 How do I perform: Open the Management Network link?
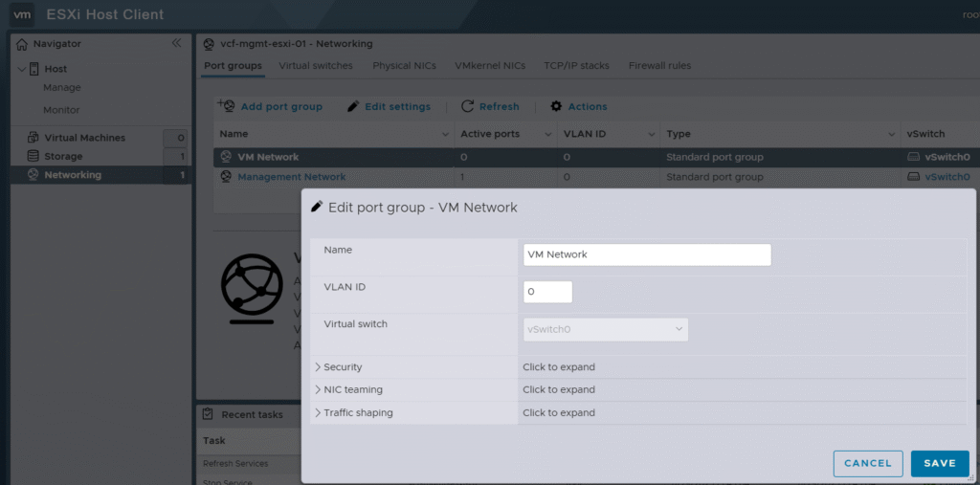[292, 177]
